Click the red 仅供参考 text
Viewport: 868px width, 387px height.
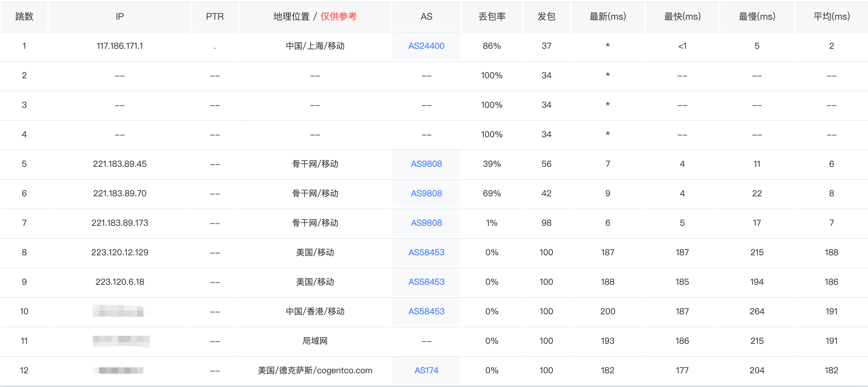pyautogui.click(x=338, y=17)
